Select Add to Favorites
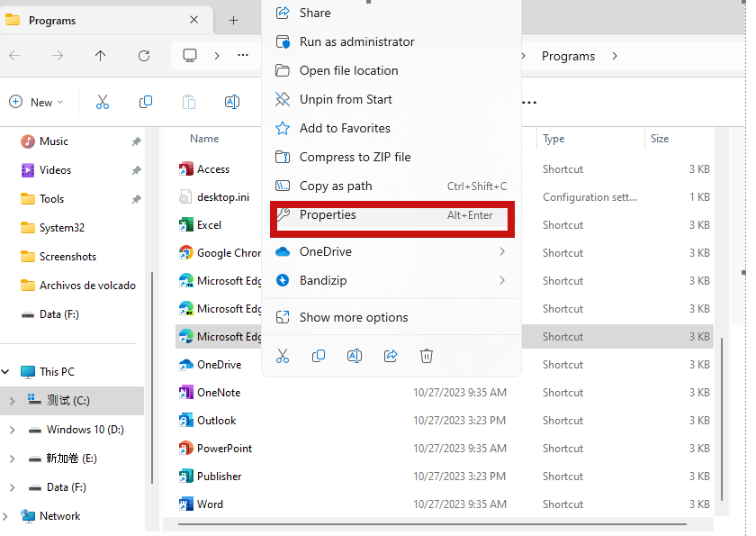756x536 pixels. tap(391, 128)
